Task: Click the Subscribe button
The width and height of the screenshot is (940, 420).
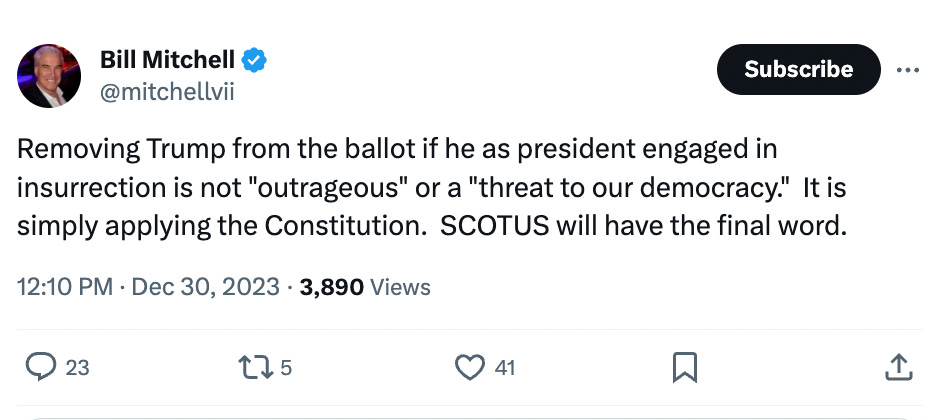Action: pyautogui.click(x=799, y=69)
